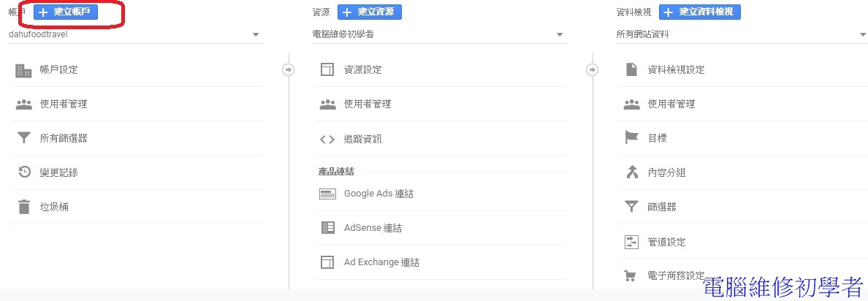
Task: Click the 內容分組 icon
Action: click(631, 172)
